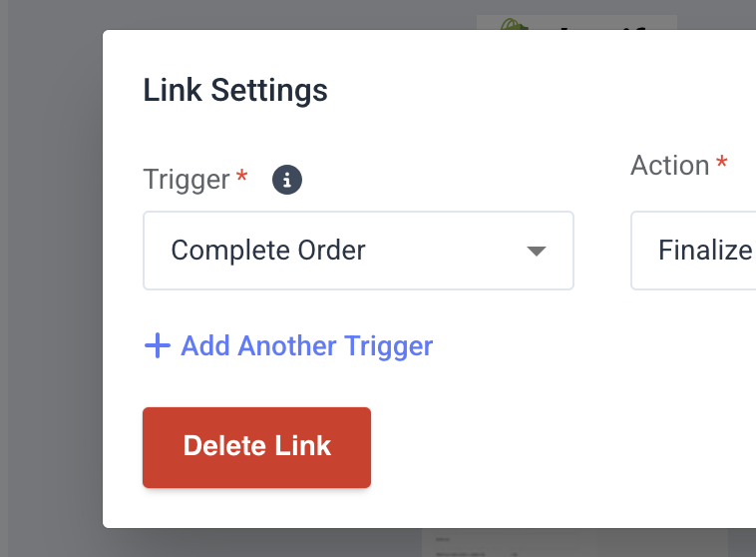This screenshot has width=756, height=557.
Task: Click the gray caret in the Trigger box
Action: 537,251
